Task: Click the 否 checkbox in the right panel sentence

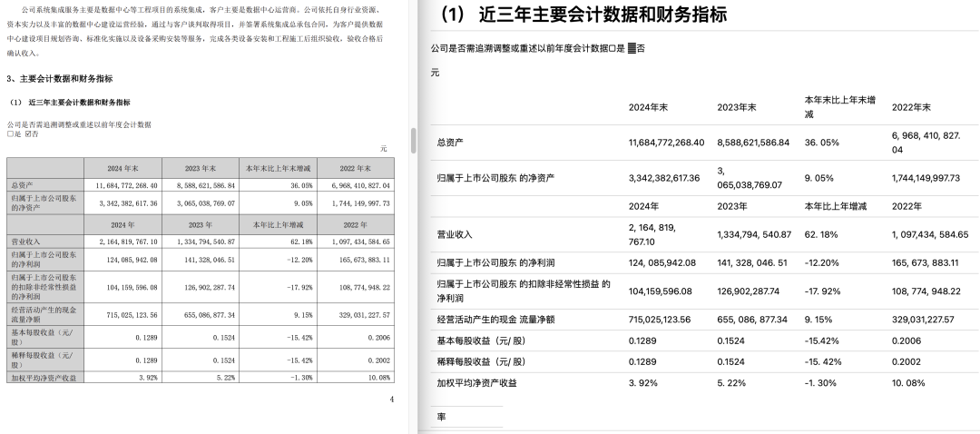Action: click(x=632, y=48)
